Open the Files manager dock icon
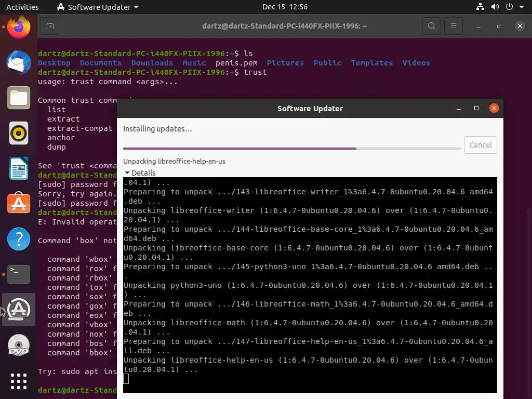 [x=19, y=98]
